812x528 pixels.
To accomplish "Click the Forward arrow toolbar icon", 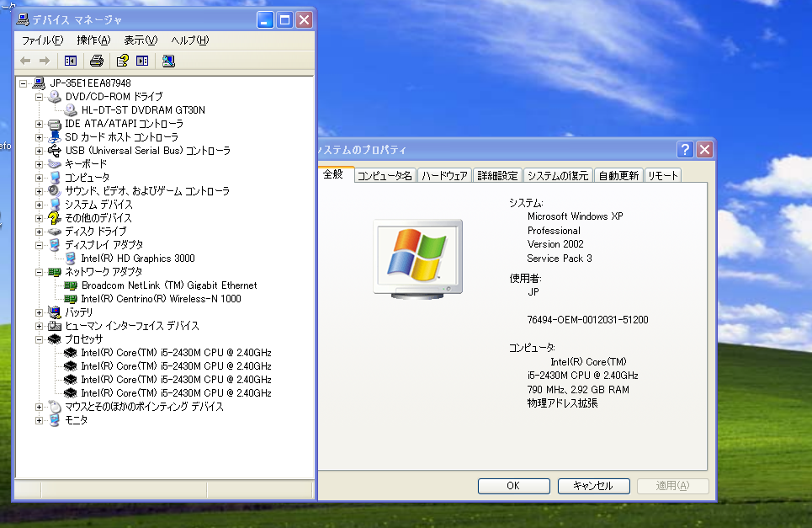I will 45,61.
